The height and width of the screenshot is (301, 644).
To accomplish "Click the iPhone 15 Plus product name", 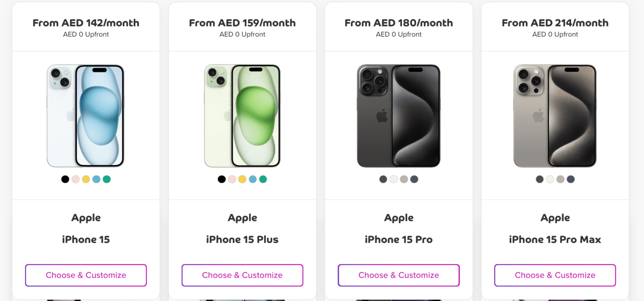I will pos(242,239).
